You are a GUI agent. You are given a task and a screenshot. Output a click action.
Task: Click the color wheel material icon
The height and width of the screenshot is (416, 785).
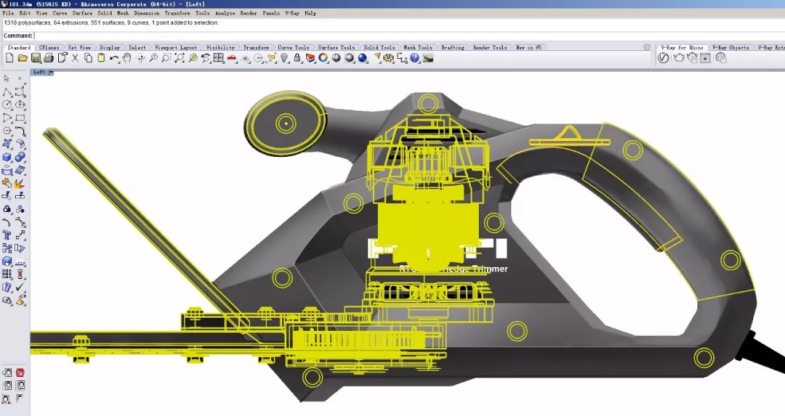coord(323,58)
